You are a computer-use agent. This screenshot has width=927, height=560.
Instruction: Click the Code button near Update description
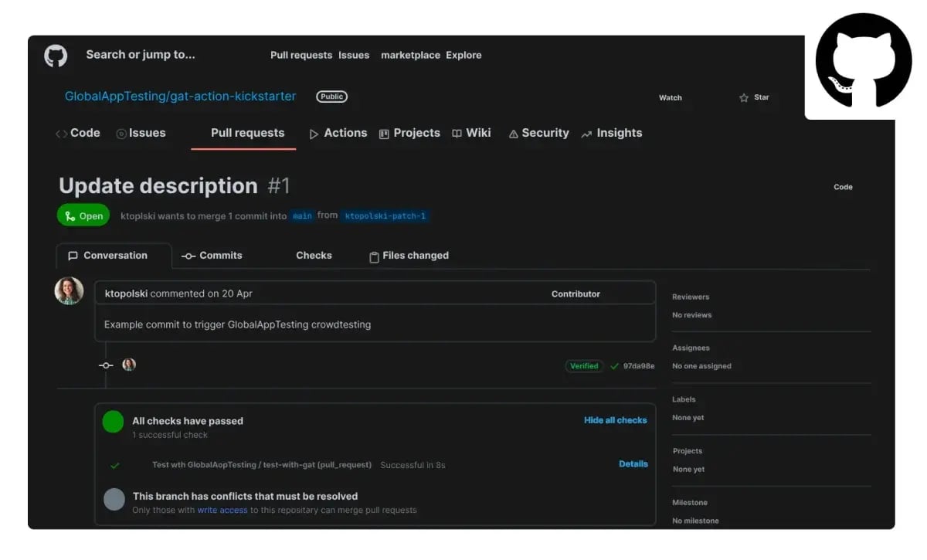coord(843,186)
